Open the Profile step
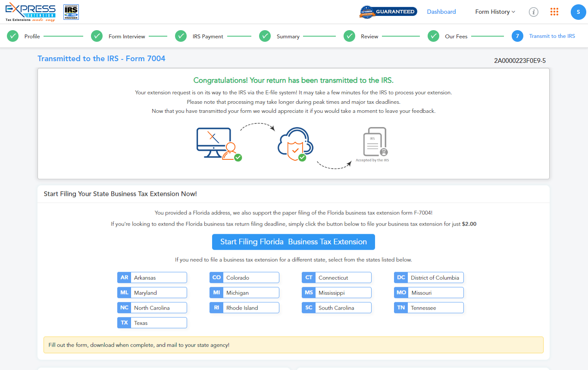Screen dimensions: 588x370 click(x=32, y=37)
